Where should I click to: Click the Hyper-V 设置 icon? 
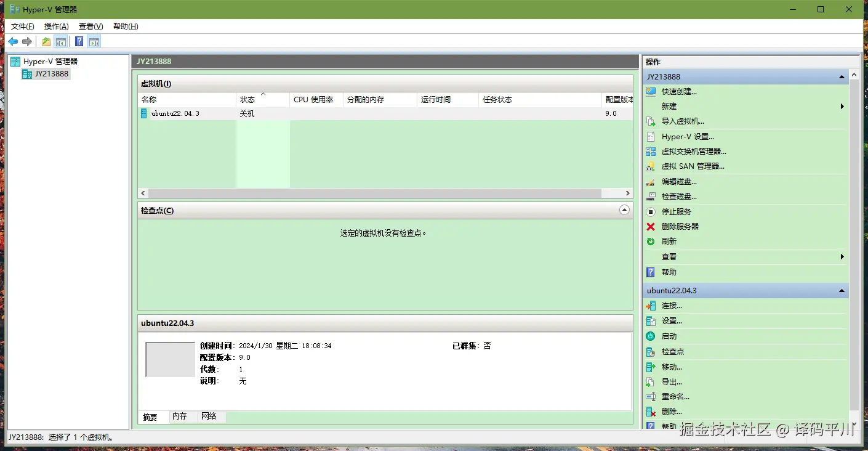point(651,137)
